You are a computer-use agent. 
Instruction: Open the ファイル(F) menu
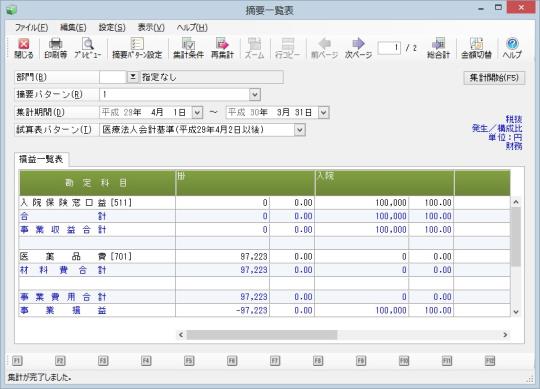tap(31, 28)
